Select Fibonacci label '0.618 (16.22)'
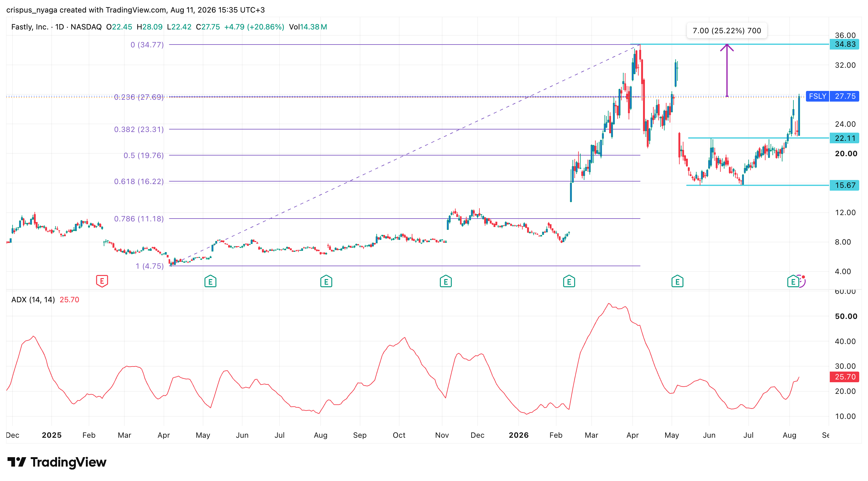Screen dimensions: 868x481 pyautogui.click(x=139, y=181)
